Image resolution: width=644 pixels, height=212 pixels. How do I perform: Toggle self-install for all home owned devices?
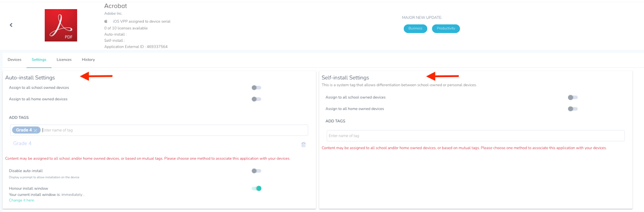coord(573,109)
